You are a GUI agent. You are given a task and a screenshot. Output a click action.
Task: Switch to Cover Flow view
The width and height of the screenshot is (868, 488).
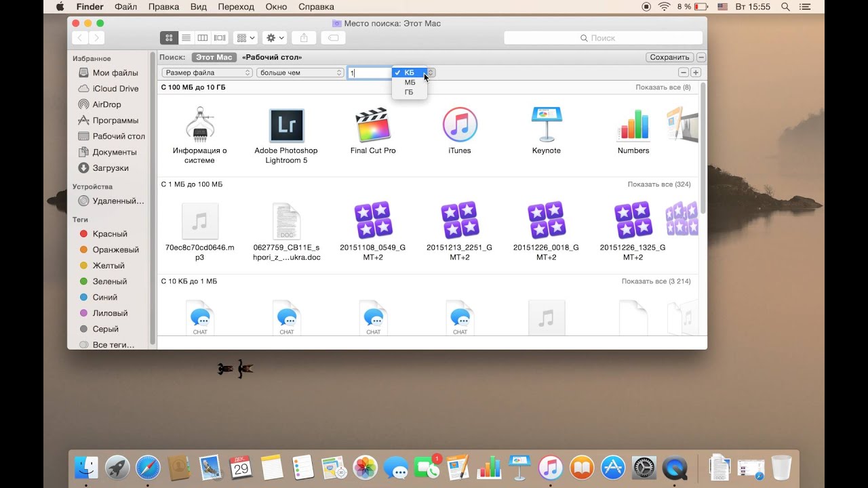point(220,38)
